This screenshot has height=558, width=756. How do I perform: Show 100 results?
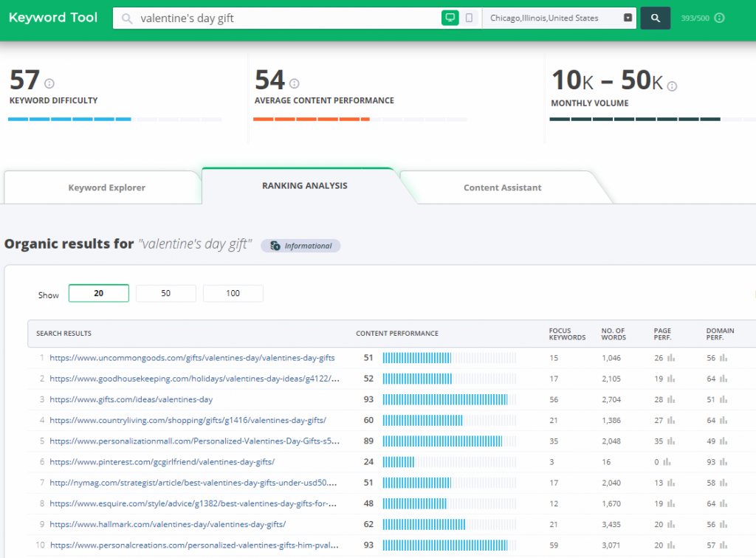click(x=233, y=293)
